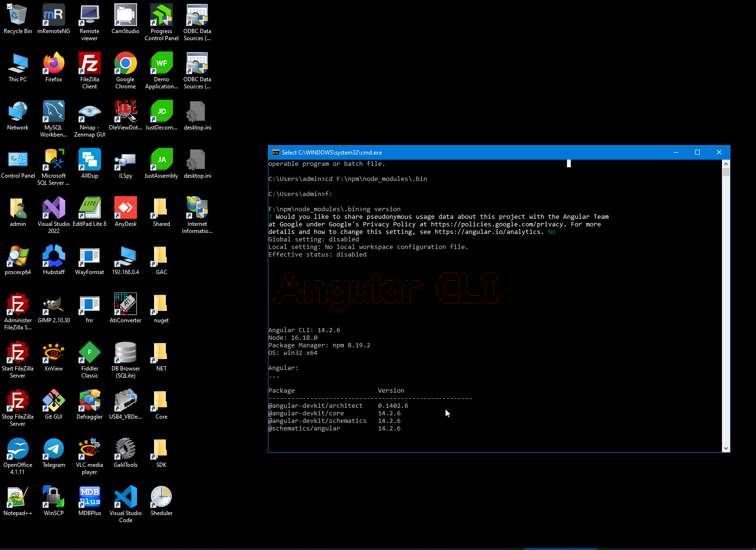Select the 192.168.0.4 remote shortcut
Image resolution: width=756 pixels, height=550 pixels.
[125, 260]
